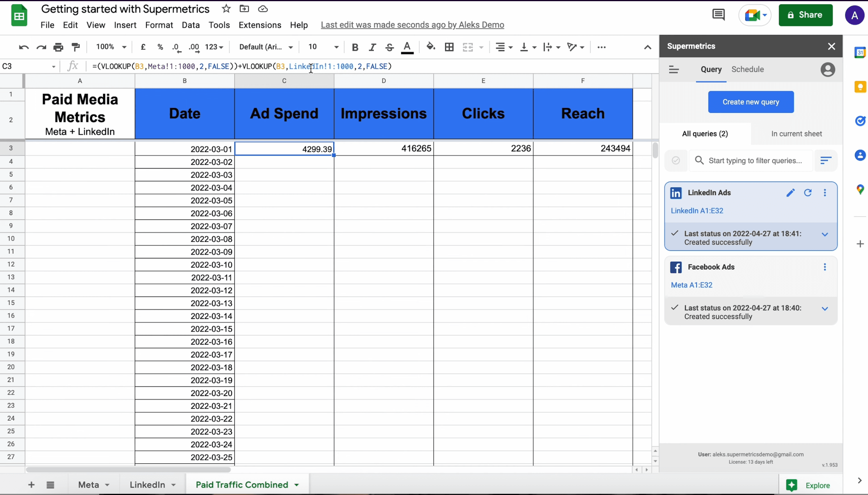
Task: Go to Meta A1:E32 range
Action: 691,285
